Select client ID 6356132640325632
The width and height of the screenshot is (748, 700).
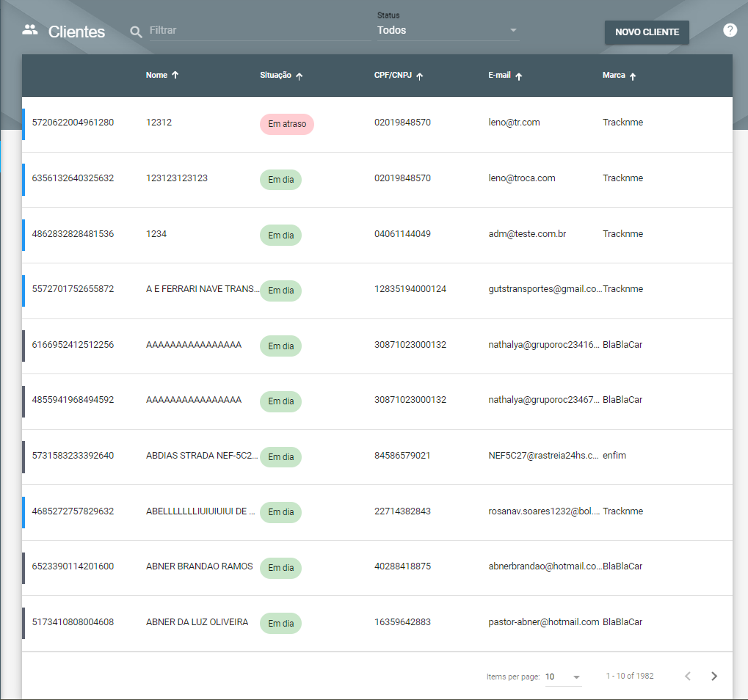[73, 178]
